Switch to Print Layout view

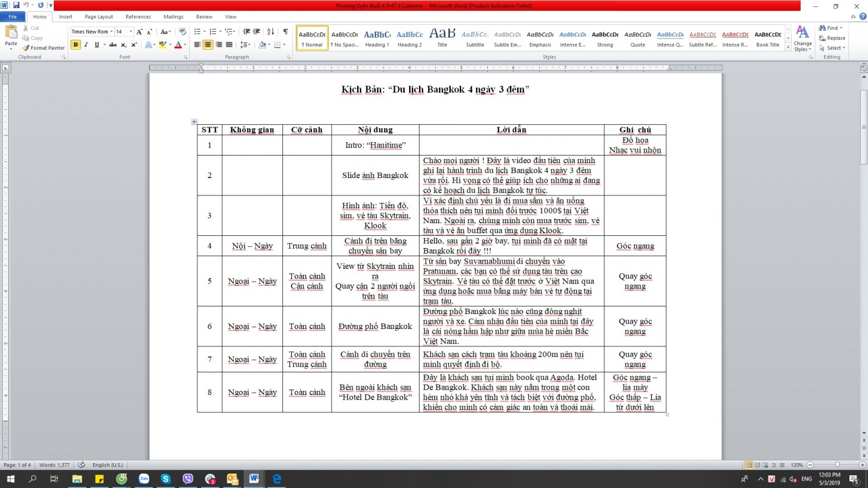point(749,465)
